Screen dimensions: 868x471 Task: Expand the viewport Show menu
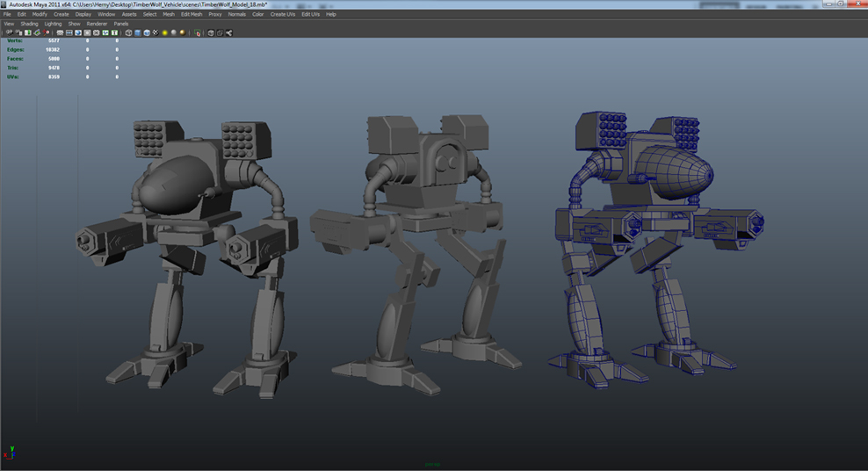click(x=74, y=24)
